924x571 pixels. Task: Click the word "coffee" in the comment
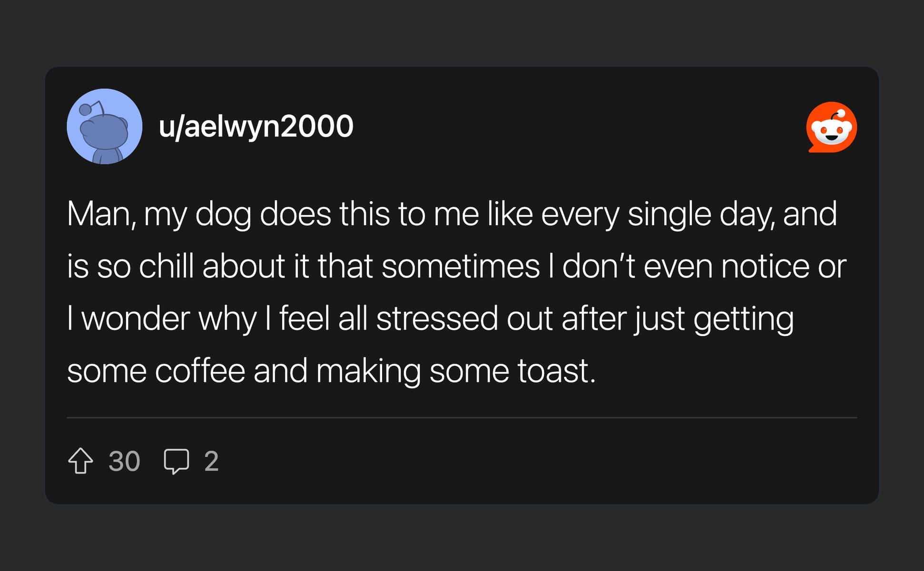pyautogui.click(x=200, y=371)
